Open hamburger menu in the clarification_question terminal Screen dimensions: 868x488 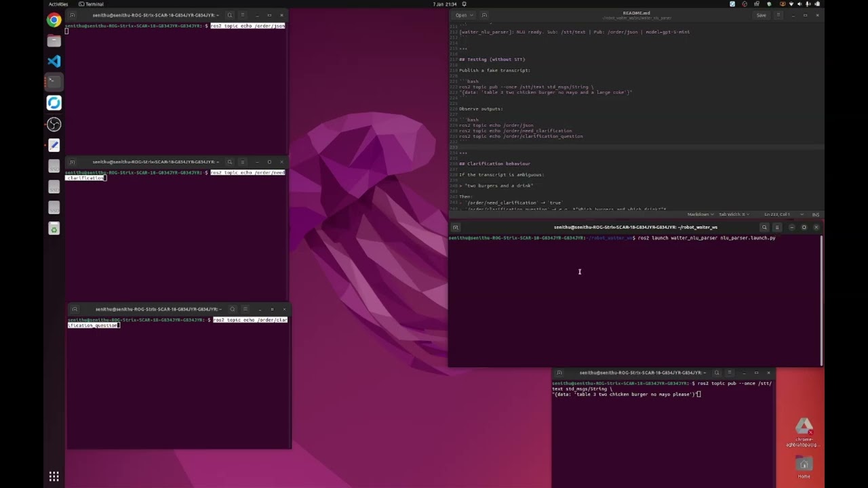tap(245, 309)
